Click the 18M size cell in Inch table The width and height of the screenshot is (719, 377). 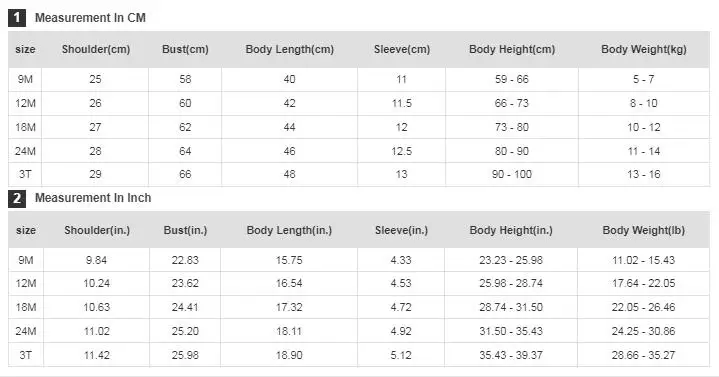tap(26, 307)
